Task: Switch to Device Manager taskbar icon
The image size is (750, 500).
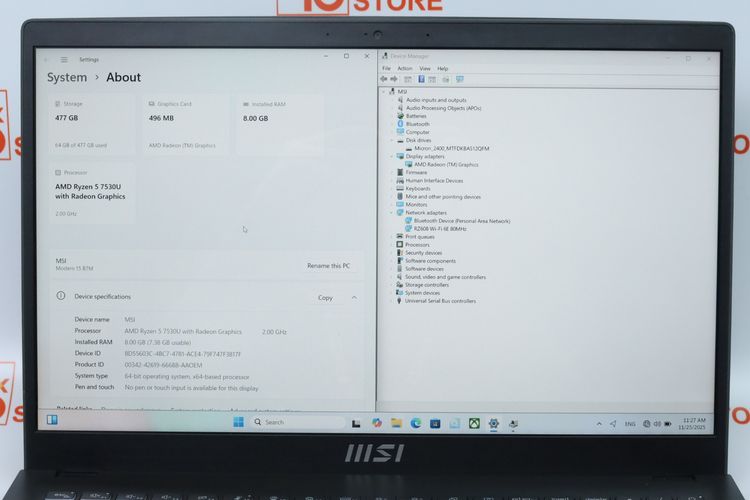Action: [513, 424]
